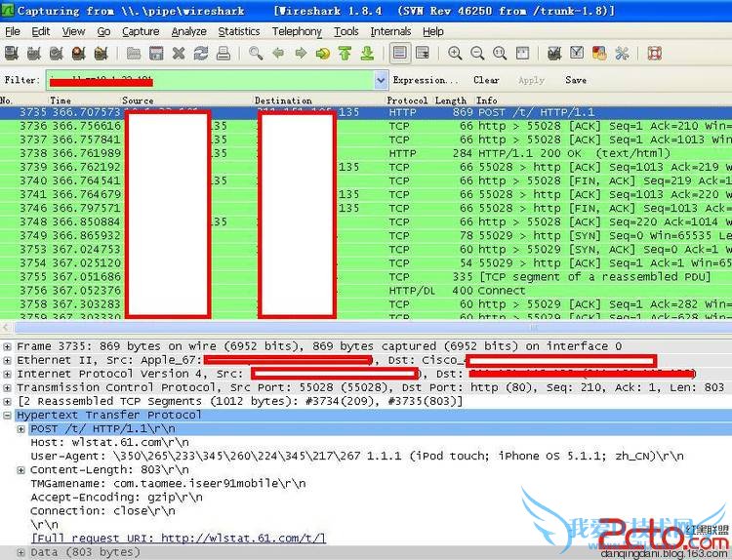Screen dimensions: 732x560
Task: Jump to last packet icon
Action: [367, 54]
